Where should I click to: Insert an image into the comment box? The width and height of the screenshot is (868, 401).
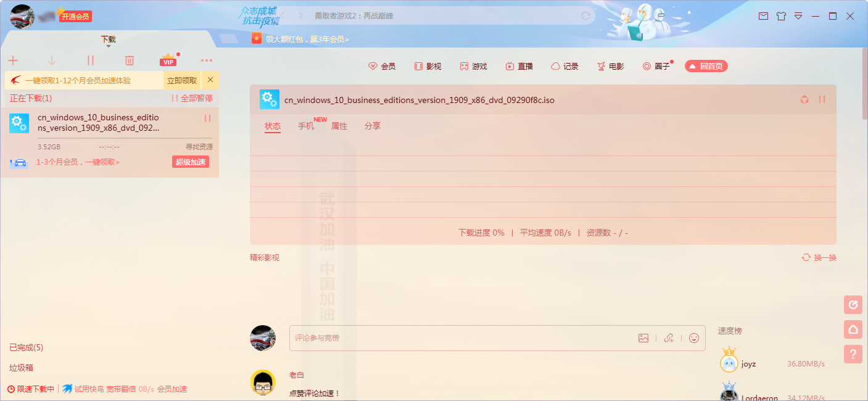tap(644, 338)
